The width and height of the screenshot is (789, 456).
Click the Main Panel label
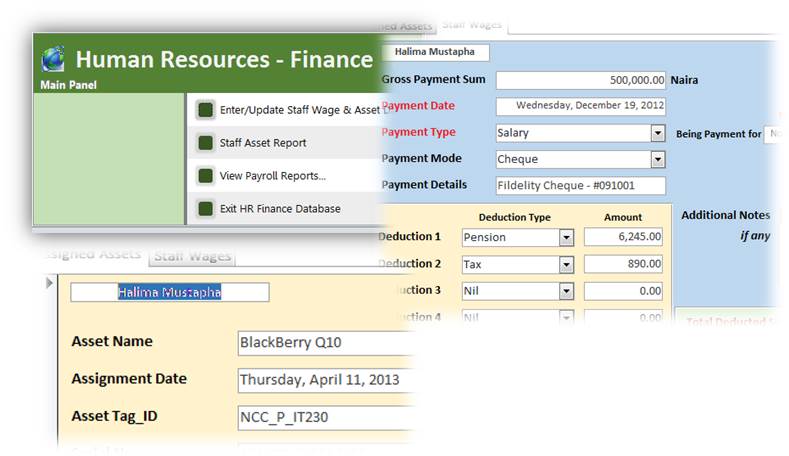[x=68, y=85]
